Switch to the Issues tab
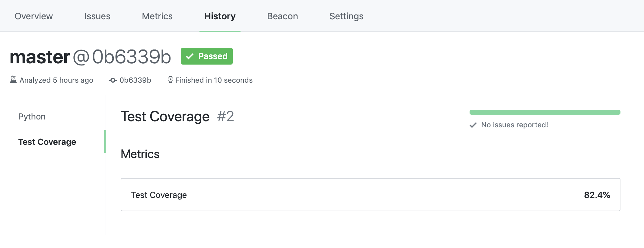The width and height of the screenshot is (644, 248). 97,16
